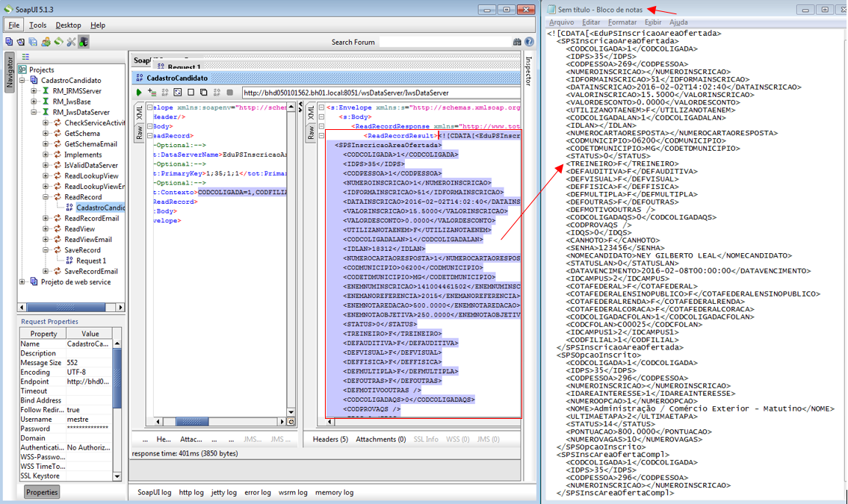The image size is (848, 504).
Task: Collapse the SaveRecord operation node
Action: pos(46,249)
